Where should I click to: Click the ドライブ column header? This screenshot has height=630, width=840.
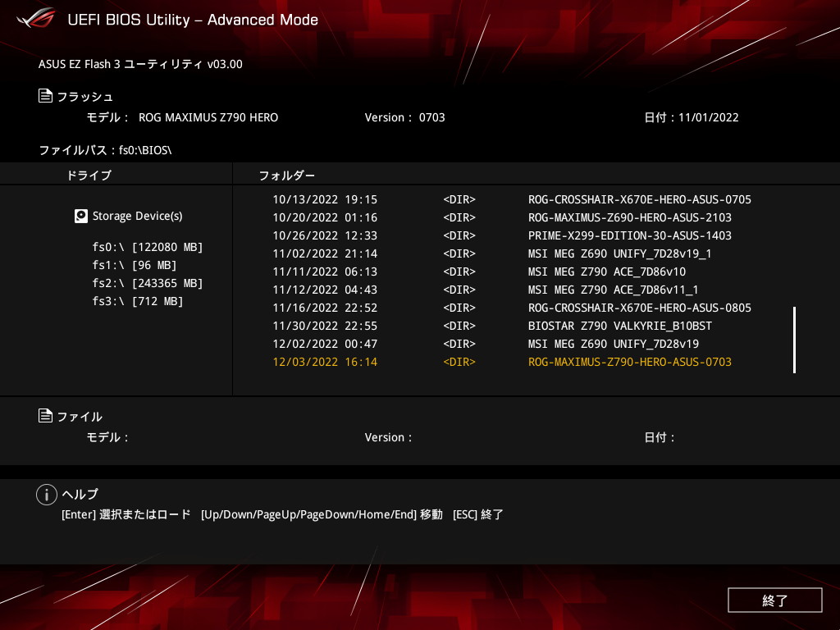click(89, 176)
